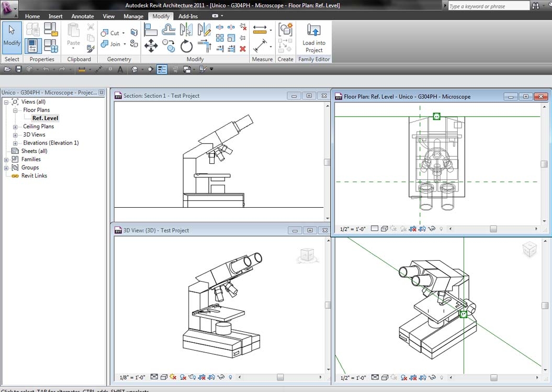
Task: Select the Mirror tool in the ribbon
Action: [187, 28]
